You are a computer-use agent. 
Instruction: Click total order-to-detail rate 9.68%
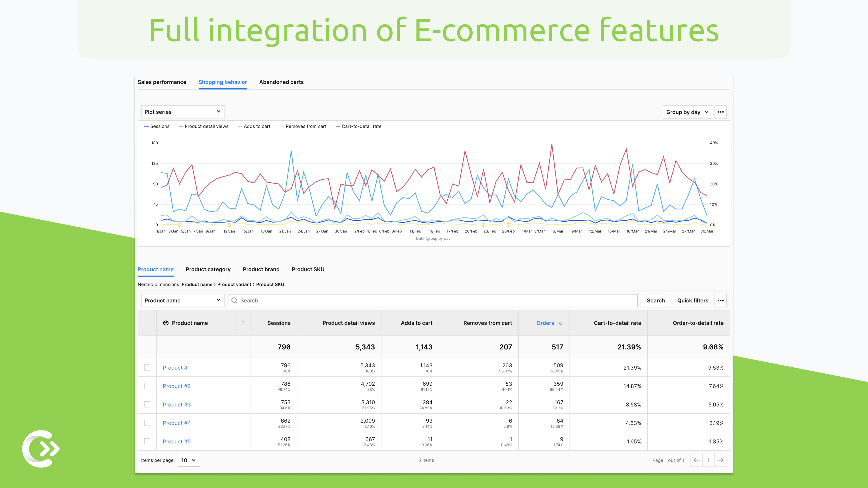(x=713, y=347)
